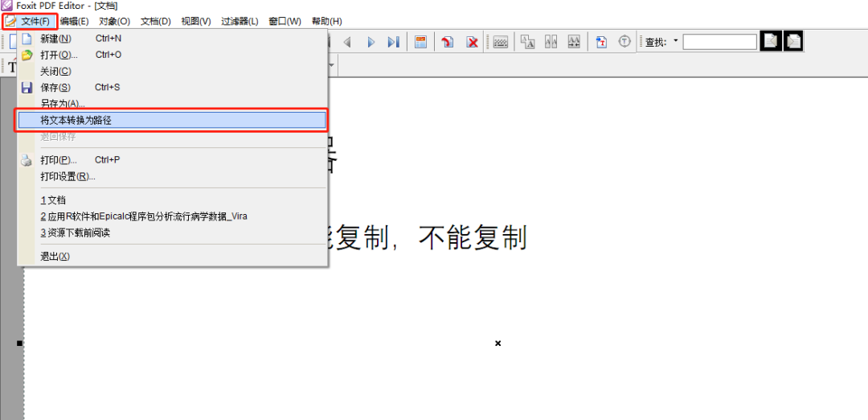
Task: Click 打印设置(R)... menu item
Action: [x=68, y=176]
